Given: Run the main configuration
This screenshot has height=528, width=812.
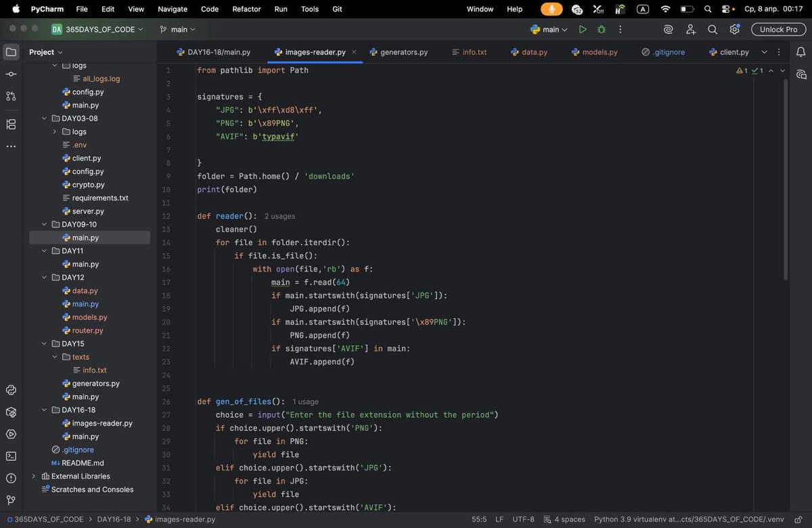Looking at the screenshot, I should [x=583, y=30].
